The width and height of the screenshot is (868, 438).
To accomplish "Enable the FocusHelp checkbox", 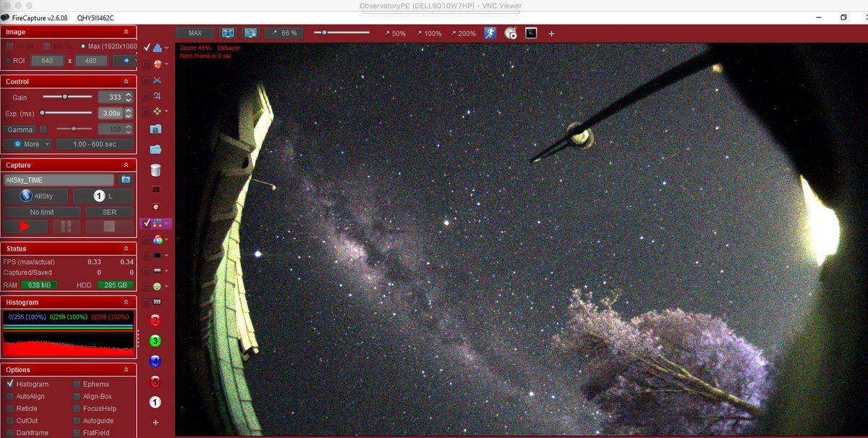I will coord(77,408).
